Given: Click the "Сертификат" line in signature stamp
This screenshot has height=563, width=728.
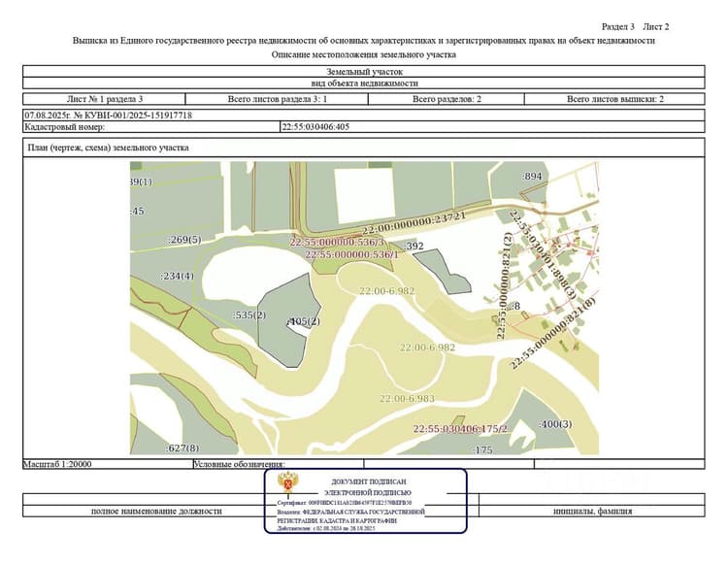Looking at the screenshot, I should click(x=344, y=503).
